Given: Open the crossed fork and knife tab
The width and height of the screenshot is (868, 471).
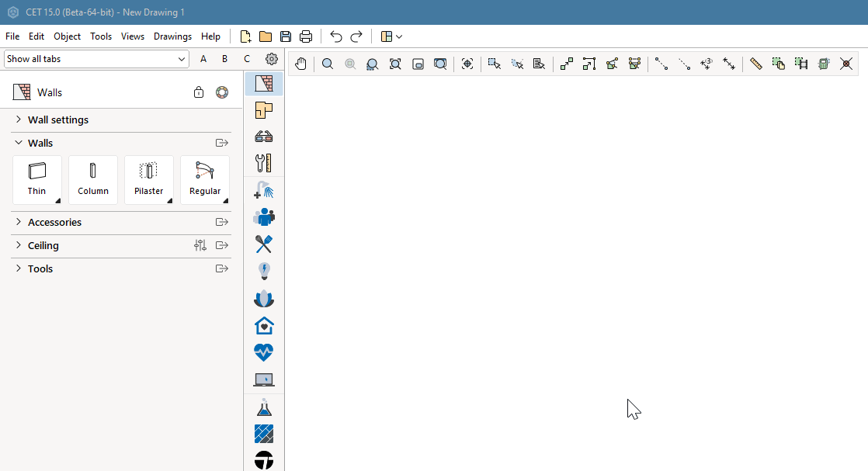Looking at the screenshot, I should coord(264,244).
